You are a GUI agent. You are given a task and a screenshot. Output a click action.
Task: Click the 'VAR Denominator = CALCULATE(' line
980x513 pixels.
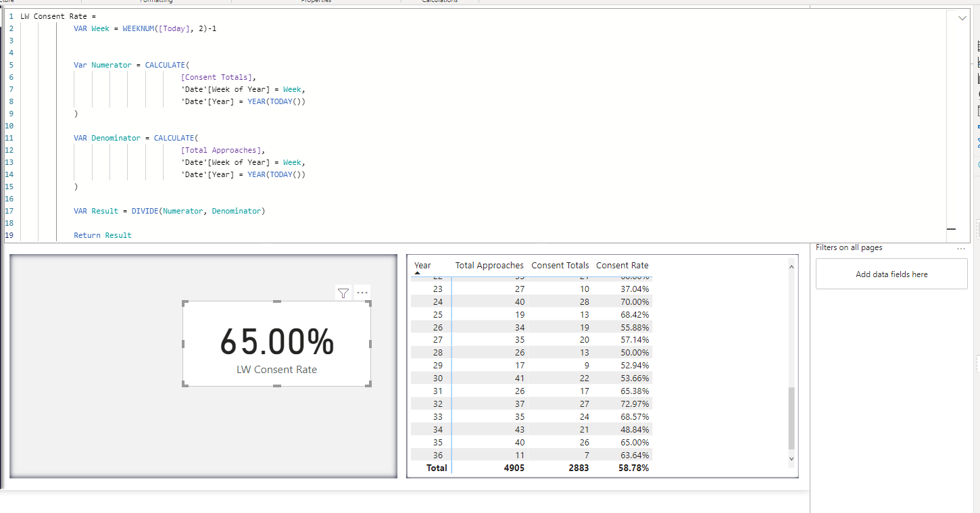(x=137, y=138)
